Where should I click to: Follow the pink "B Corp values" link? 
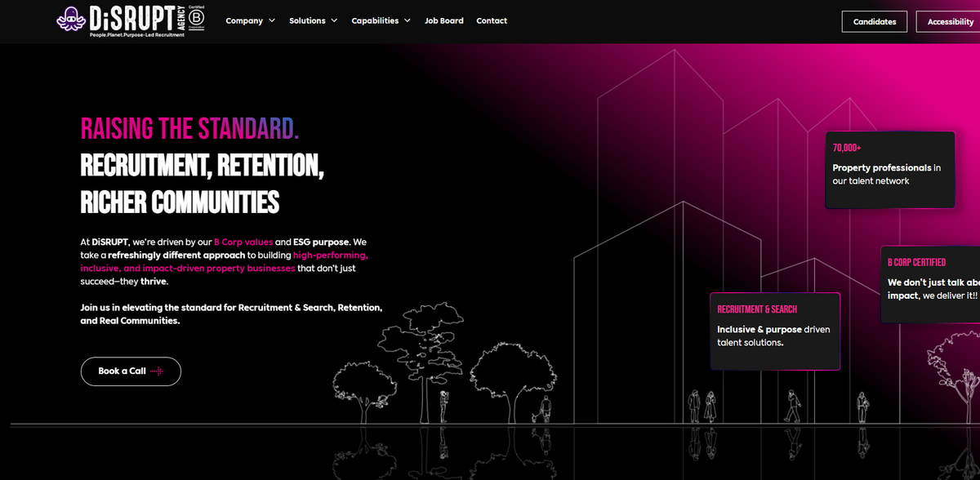point(243,242)
